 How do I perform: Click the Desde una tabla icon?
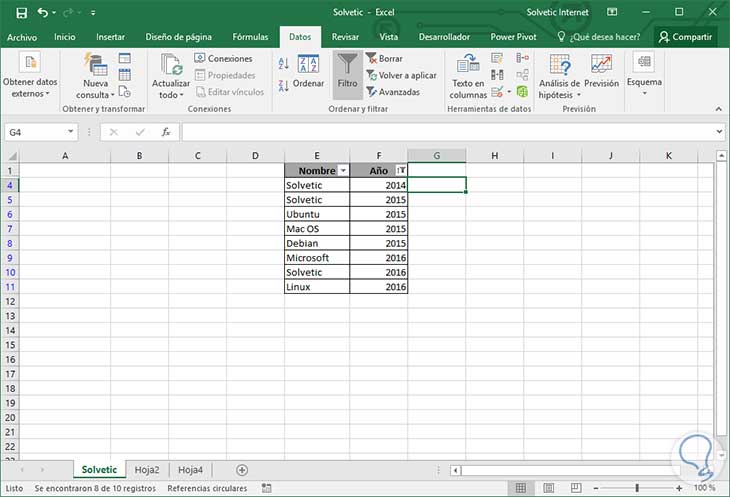coord(125,75)
